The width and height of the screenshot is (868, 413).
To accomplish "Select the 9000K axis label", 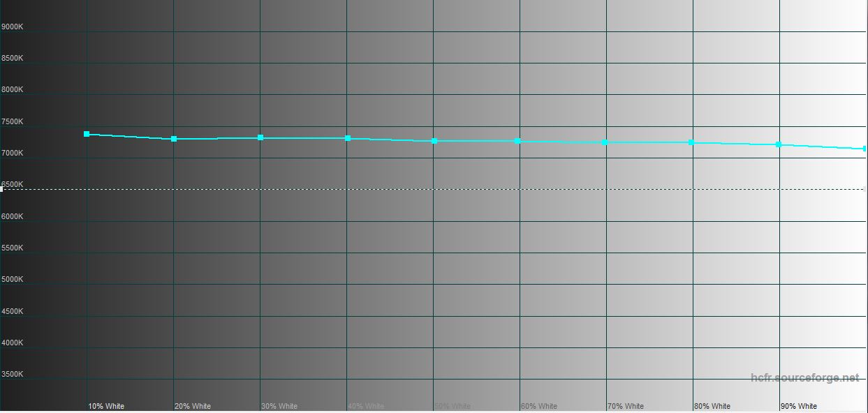I will pyautogui.click(x=12, y=27).
